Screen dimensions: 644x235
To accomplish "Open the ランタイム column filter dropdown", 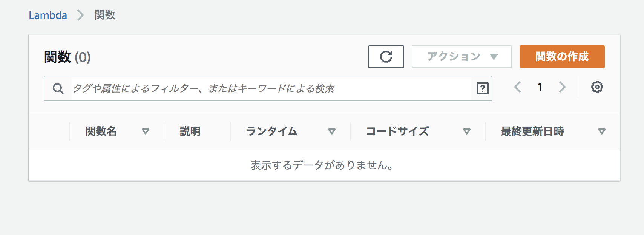I will click(x=332, y=131).
